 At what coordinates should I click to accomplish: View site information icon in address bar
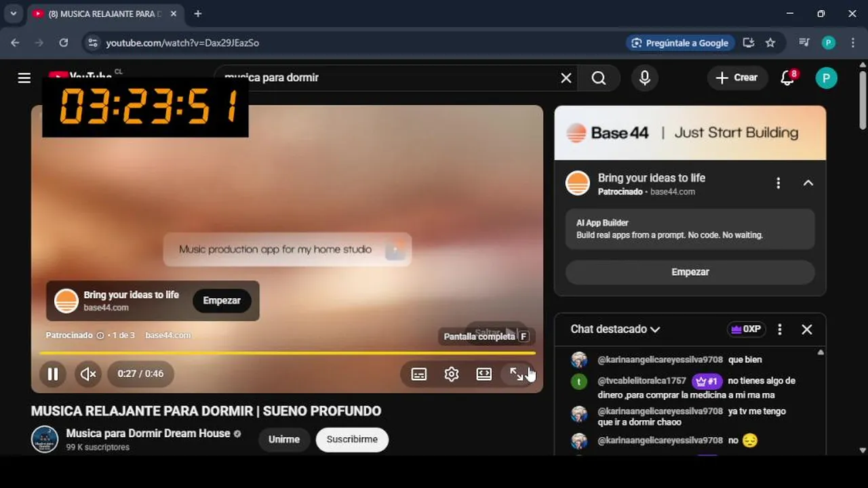coord(93,43)
